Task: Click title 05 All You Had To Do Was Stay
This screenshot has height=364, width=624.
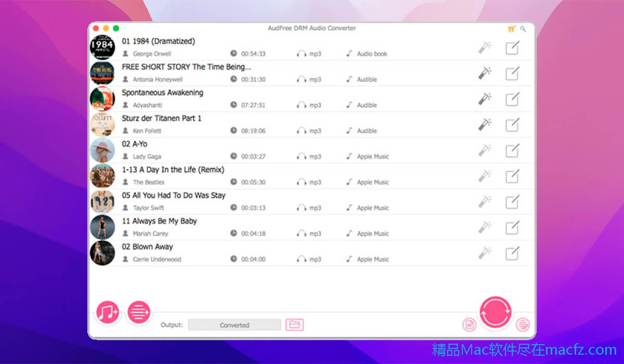Action: (x=174, y=196)
